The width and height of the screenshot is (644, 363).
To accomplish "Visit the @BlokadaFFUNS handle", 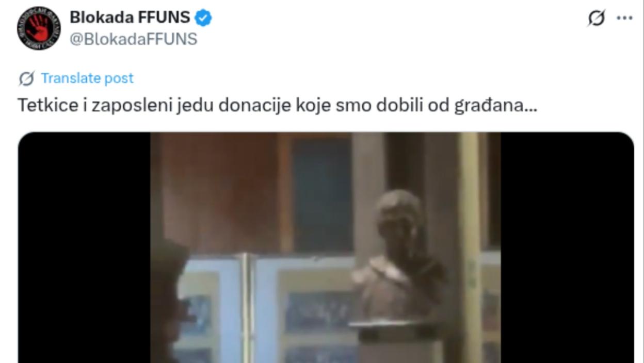I will [133, 39].
